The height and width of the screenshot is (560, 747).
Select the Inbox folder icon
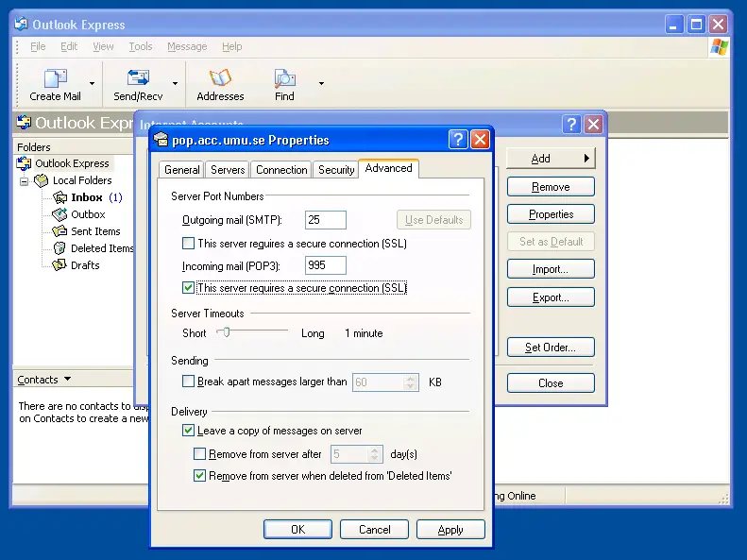click(60, 197)
